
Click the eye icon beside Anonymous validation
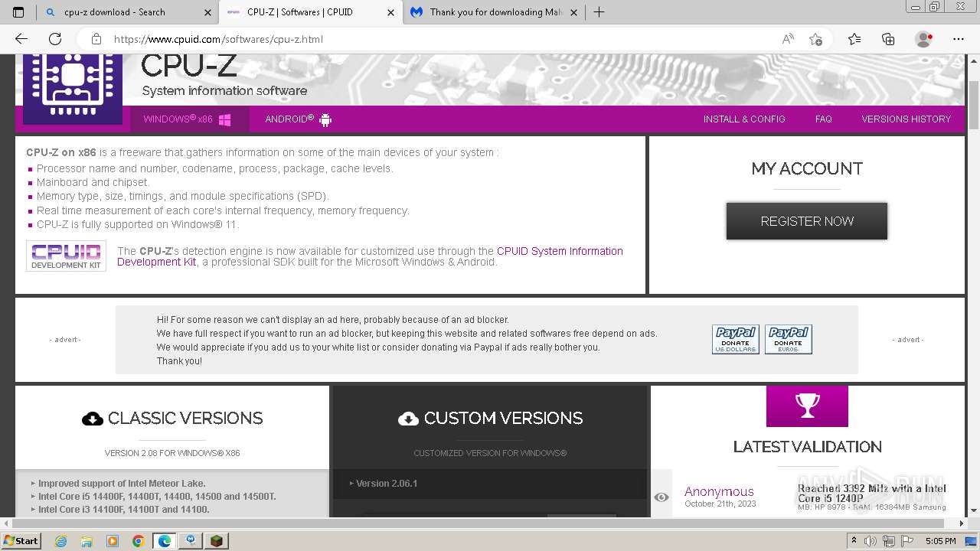click(x=661, y=497)
